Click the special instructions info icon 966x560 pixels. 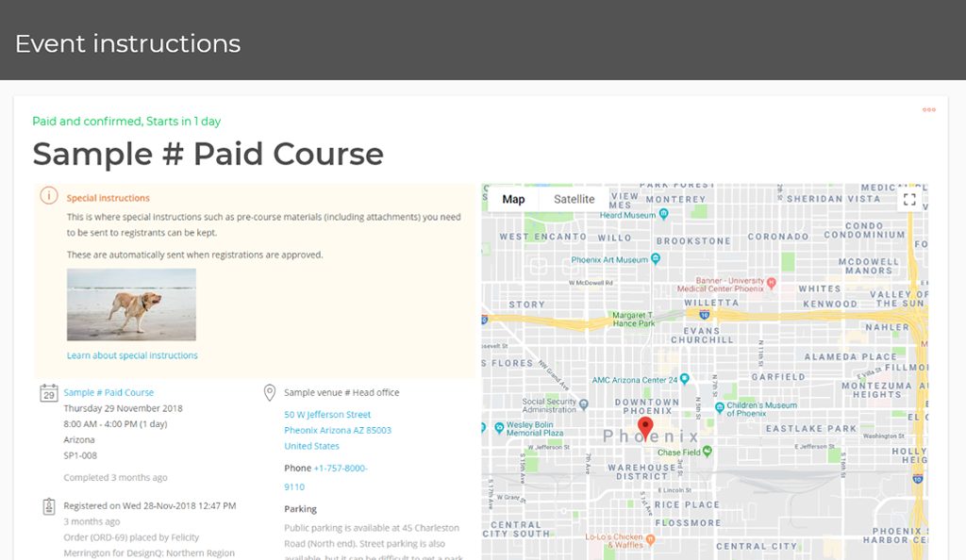[49, 195]
